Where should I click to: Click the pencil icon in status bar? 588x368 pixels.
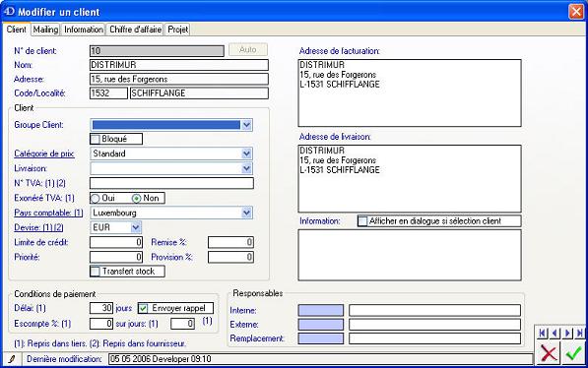click(x=12, y=359)
